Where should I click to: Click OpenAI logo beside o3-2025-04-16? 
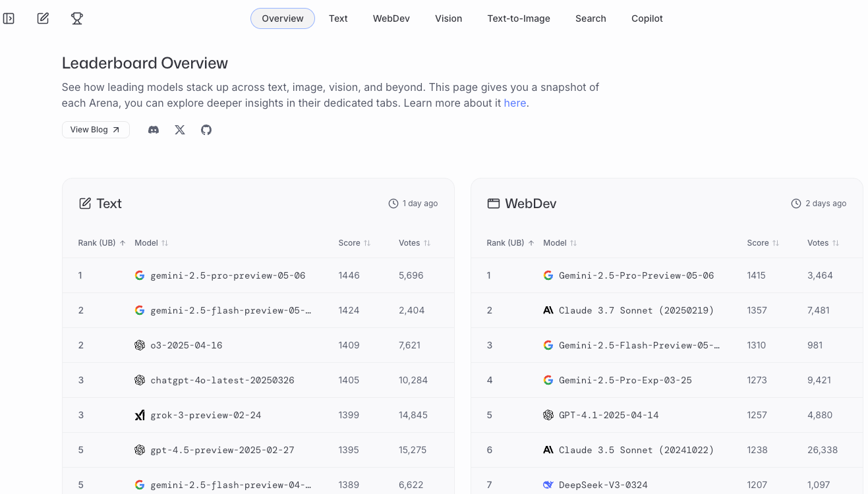[x=140, y=345]
